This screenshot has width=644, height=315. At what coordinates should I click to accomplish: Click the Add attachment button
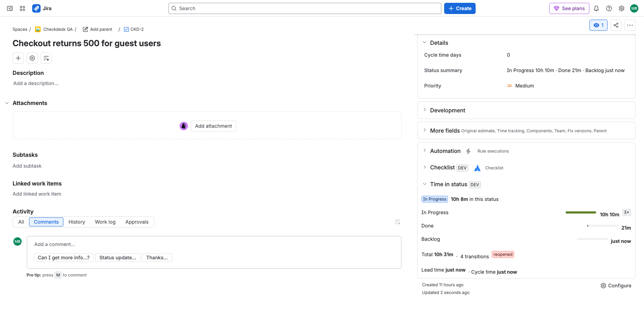pos(213,126)
